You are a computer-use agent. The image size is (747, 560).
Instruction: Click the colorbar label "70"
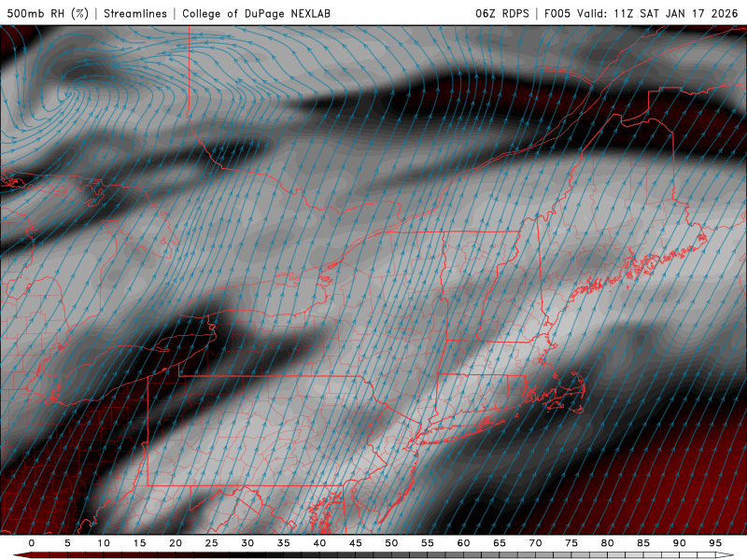coord(535,543)
